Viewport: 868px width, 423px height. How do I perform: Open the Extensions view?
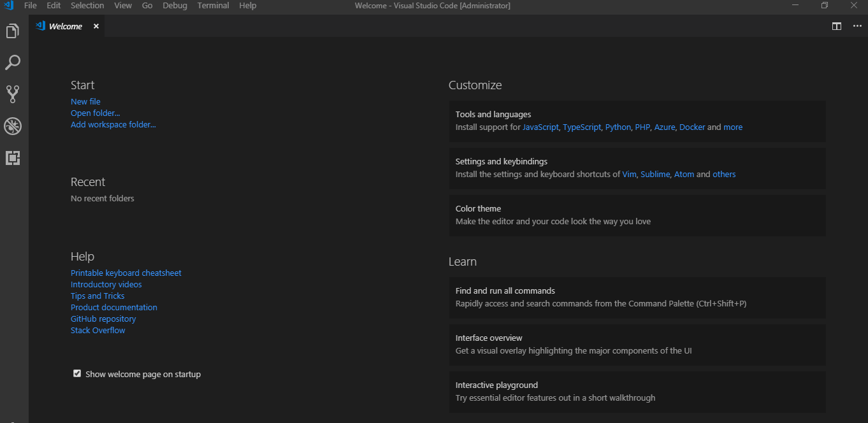click(x=12, y=158)
